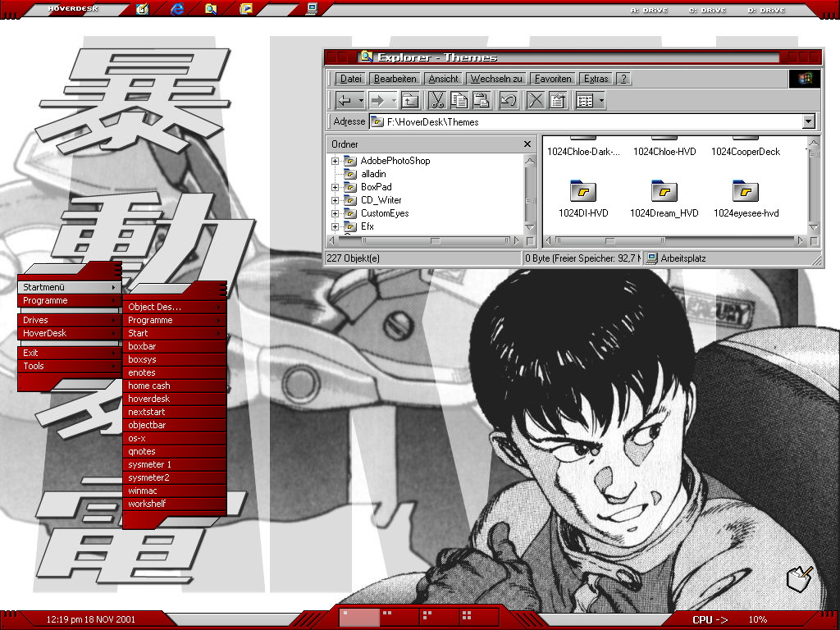Switch to the third virtual desktop
The image size is (840, 630).
[x=440, y=617]
